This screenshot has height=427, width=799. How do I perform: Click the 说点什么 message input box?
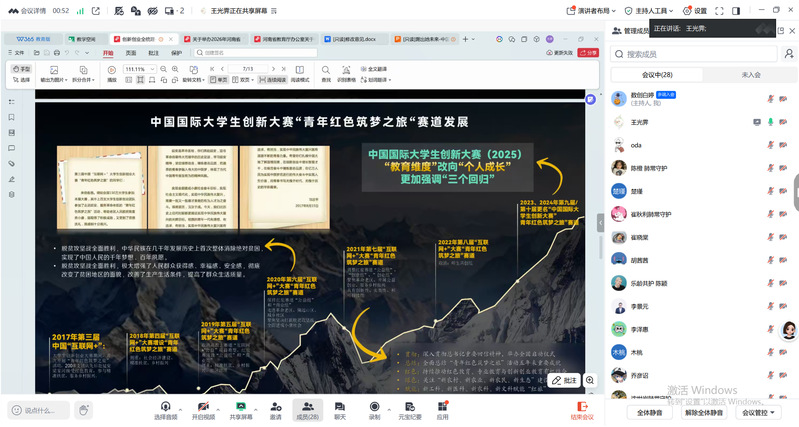39,410
